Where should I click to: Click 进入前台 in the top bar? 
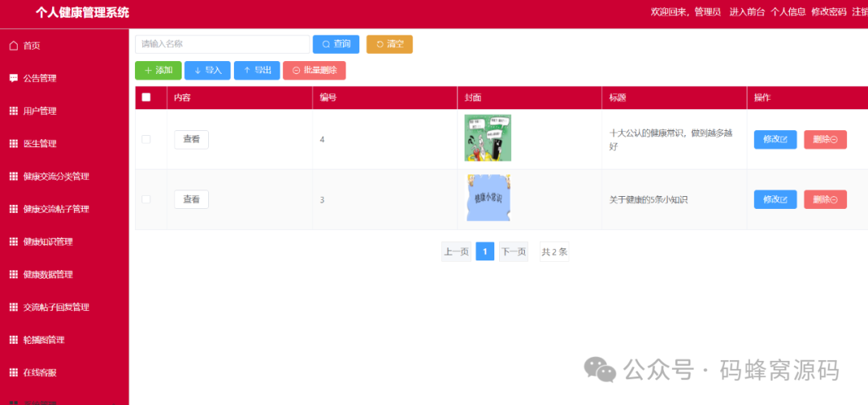click(747, 12)
